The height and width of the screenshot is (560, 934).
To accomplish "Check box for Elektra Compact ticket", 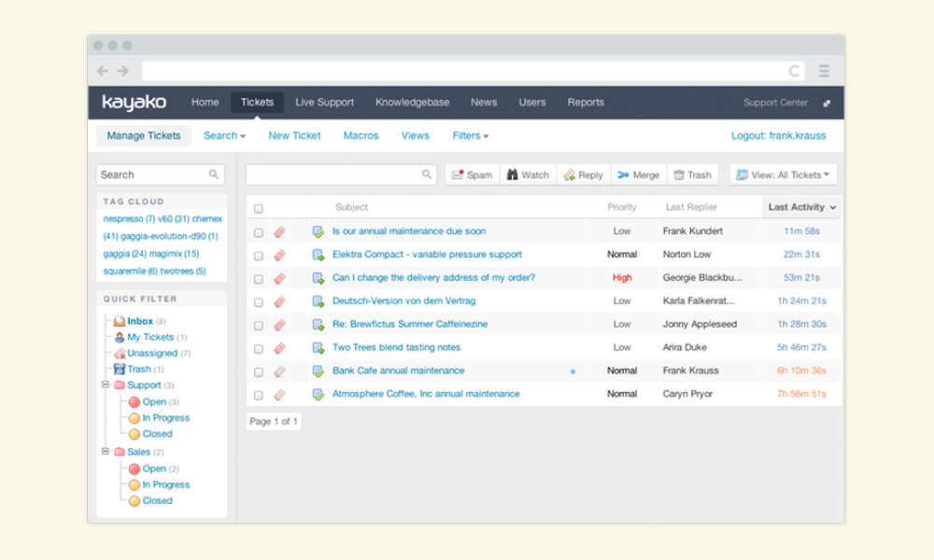I will click(x=259, y=256).
